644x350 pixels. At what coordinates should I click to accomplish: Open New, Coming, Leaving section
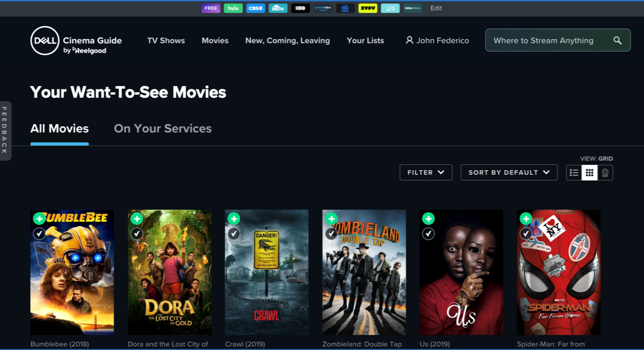(x=288, y=41)
